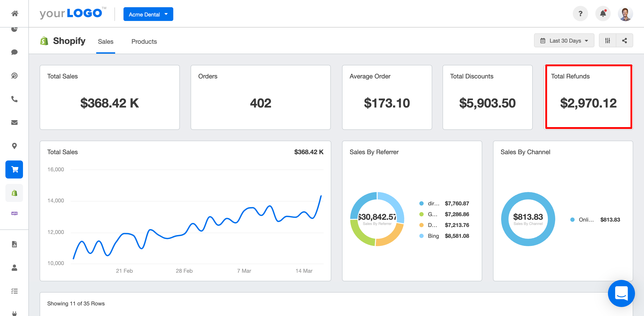The width and height of the screenshot is (644, 316).
Task: Open the live chat support button
Action: click(x=621, y=293)
